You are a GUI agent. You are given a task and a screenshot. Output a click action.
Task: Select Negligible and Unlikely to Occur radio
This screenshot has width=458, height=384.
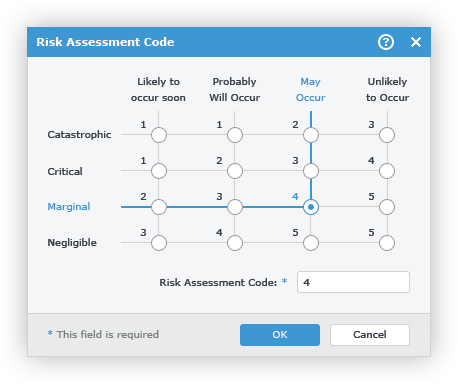pyautogui.click(x=387, y=243)
